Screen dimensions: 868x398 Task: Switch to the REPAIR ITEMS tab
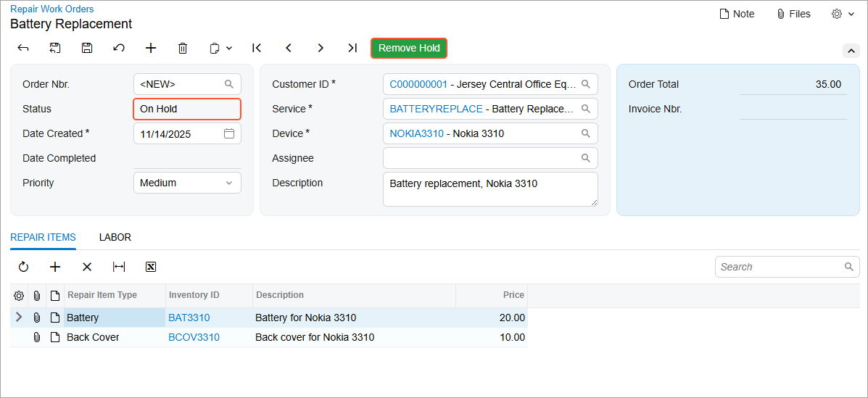[x=44, y=238]
